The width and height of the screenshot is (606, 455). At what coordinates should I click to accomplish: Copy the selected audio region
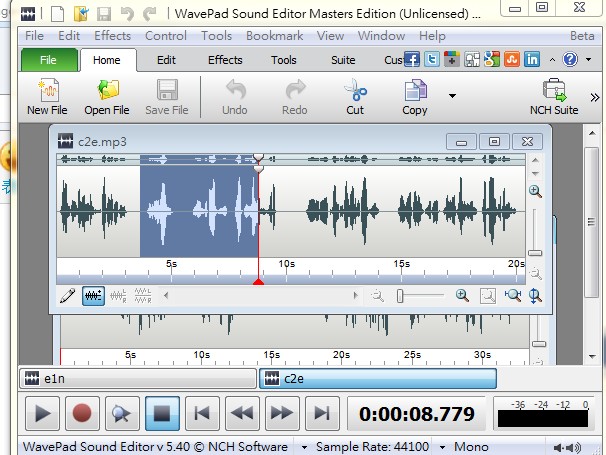click(x=415, y=97)
